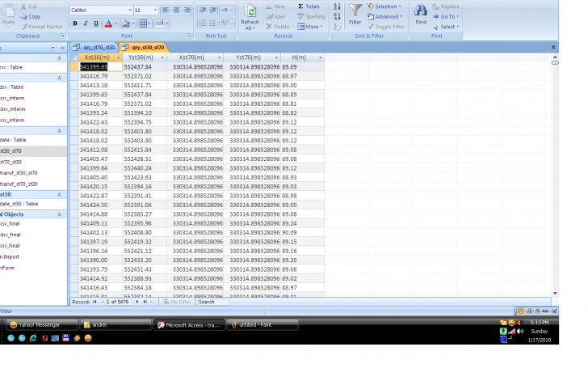Screen dimensions: 588x368
Task: Sort records descending Z to A
Action: click(x=337, y=16)
